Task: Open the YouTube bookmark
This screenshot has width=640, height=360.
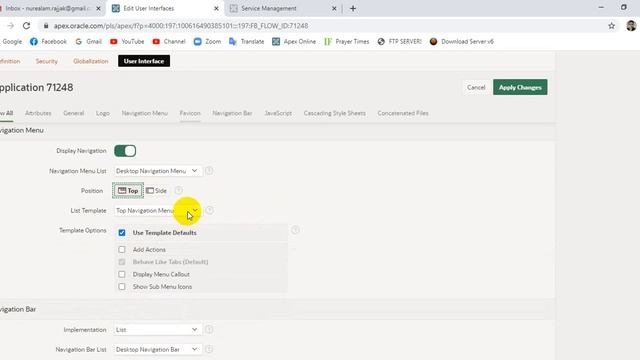Action: [127, 42]
